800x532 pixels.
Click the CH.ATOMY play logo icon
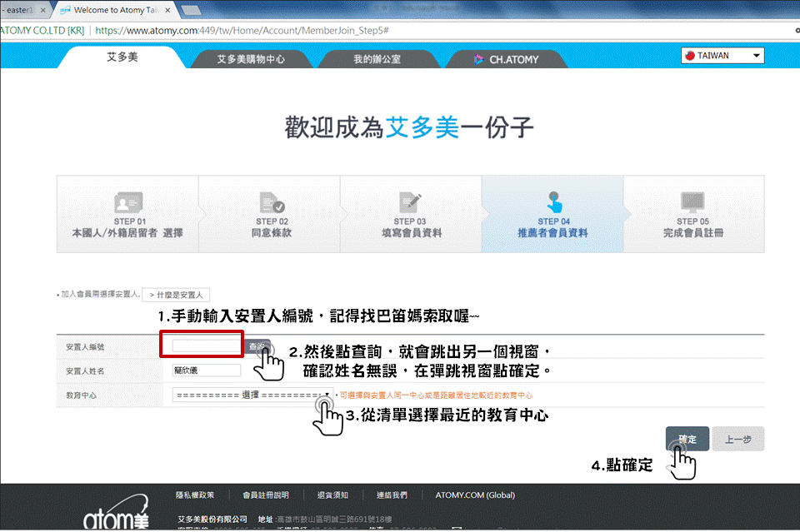pyautogui.click(x=478, y=59)
